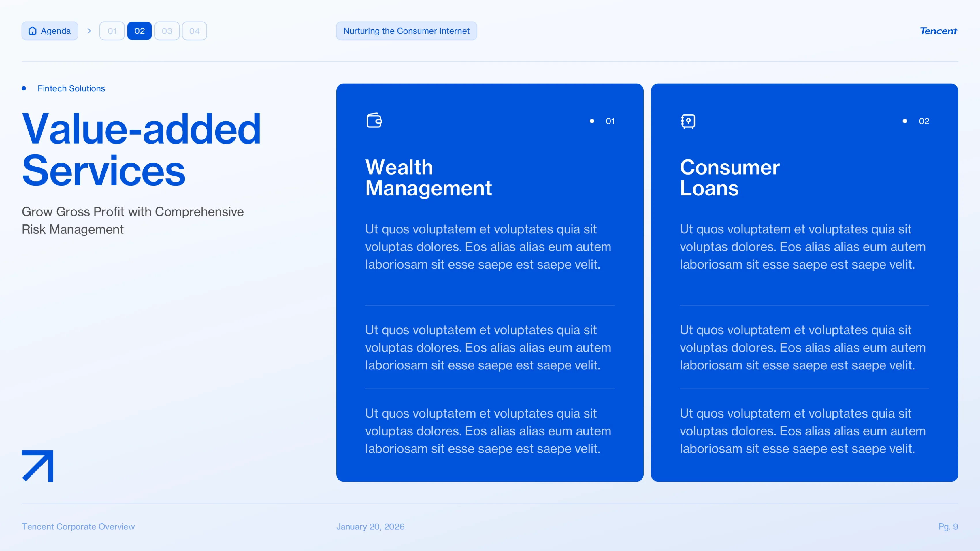Screen dimensions: 980x551
Task: Click the large diagonal arrow icon
Action: coord(38,466)
